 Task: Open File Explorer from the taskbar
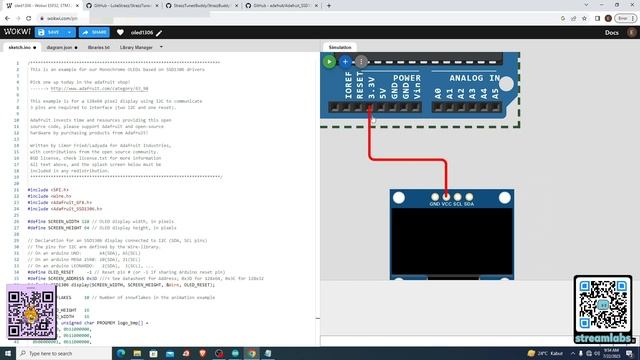[137, 353]
